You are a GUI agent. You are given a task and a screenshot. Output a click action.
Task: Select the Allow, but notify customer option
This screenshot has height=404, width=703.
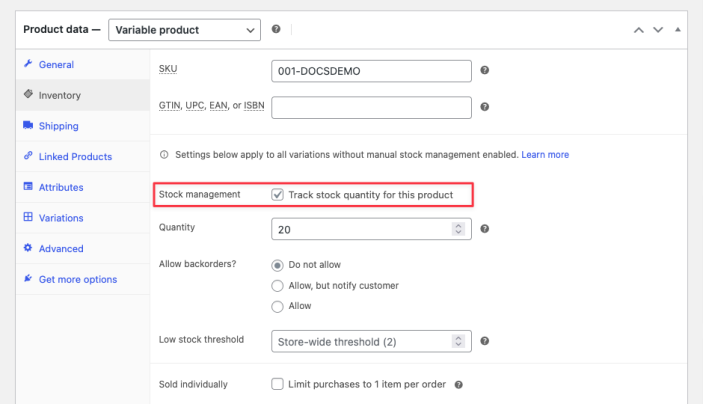click(278, 285)
